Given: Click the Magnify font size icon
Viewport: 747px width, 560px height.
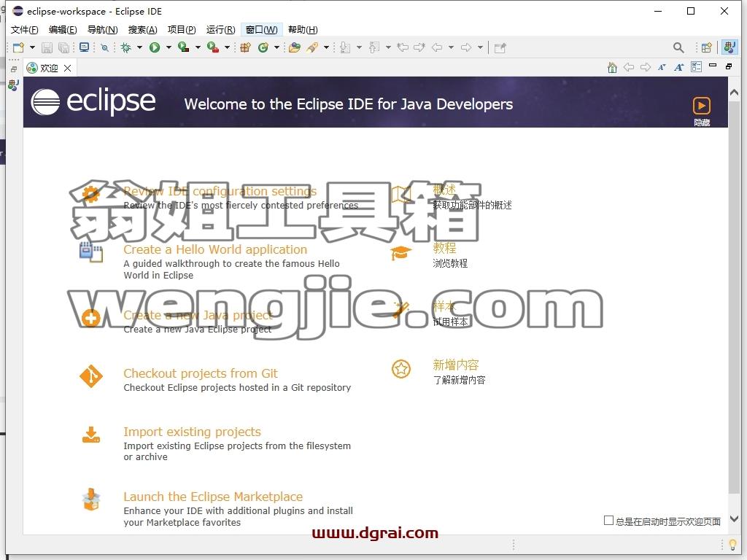Looking at the screenshot, I should [x=679, y=68].
